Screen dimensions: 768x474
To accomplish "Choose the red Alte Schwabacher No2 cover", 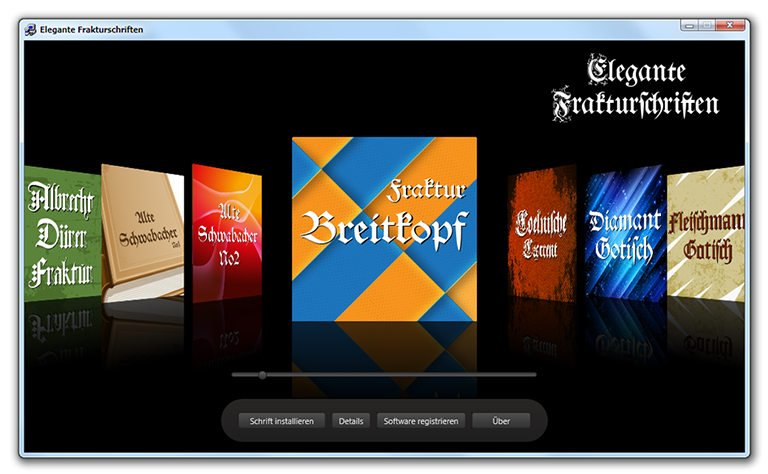I will 227,233.
